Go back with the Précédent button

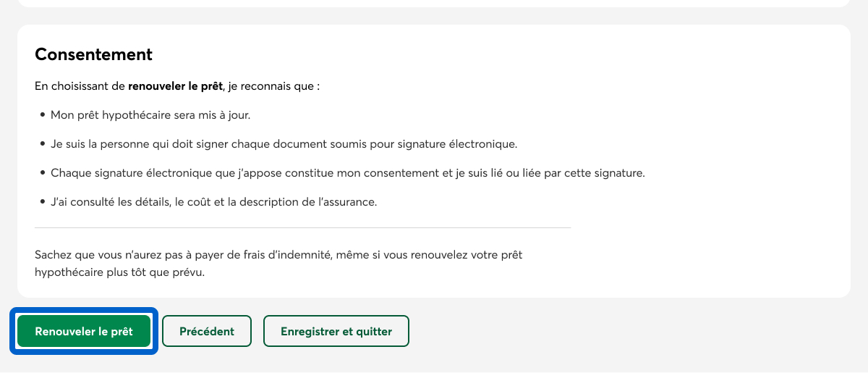pos(206,332)
